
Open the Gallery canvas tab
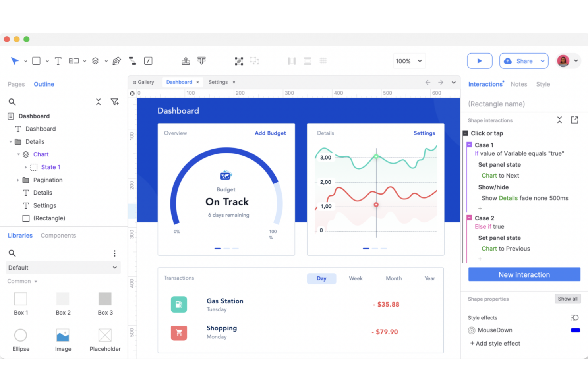[143, 82]
